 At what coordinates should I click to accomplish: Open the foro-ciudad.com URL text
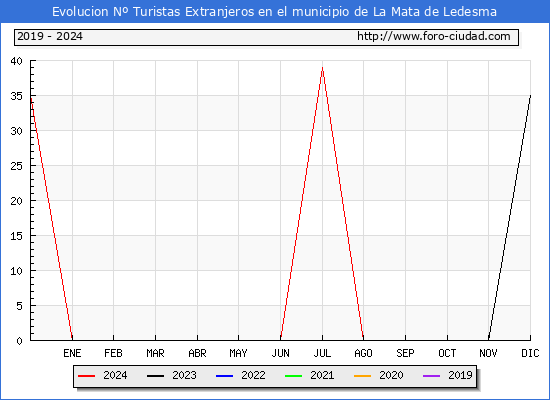[434, 36]
